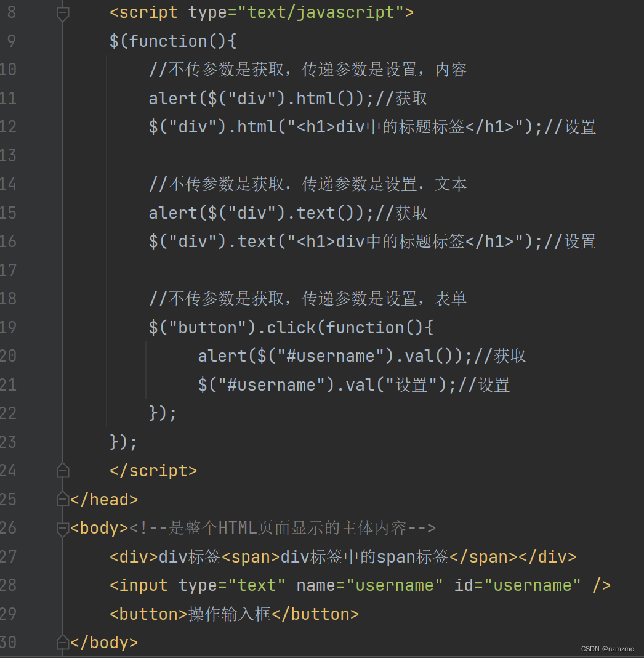The image size is (644, 658).
Task: Click line number 28 in gutter
Action: [9, 585]
